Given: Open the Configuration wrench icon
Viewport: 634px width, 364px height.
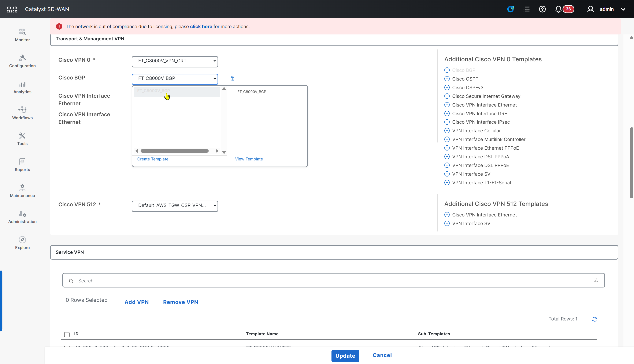Looking at the screenshot, I should coord(22,58).
